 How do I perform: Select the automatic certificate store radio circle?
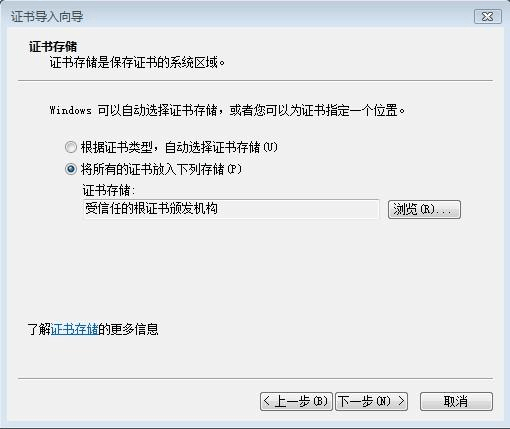[71, 147]
